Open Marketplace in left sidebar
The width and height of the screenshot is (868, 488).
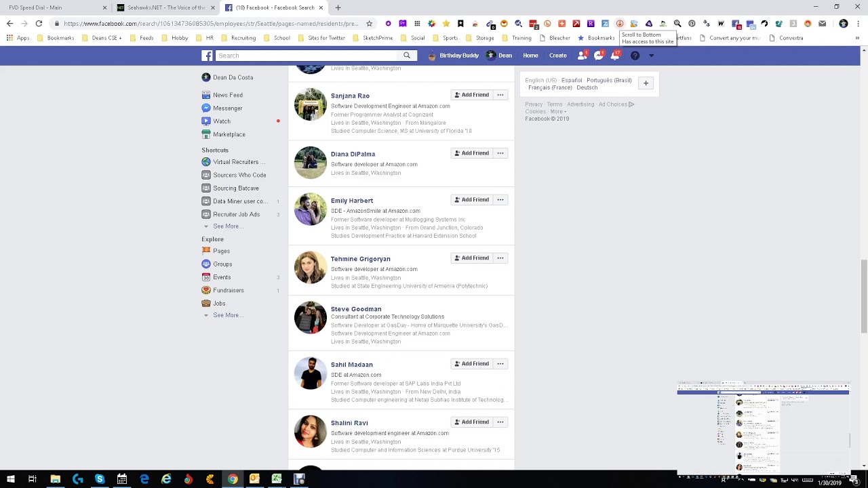click(224, 134)
